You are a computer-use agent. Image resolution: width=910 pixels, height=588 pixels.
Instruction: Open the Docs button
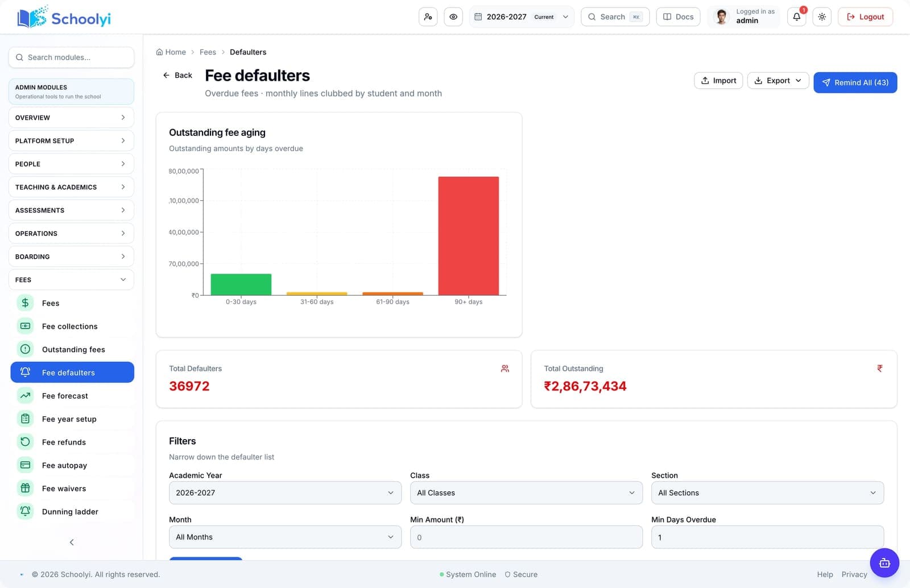(x=678, y=16)
